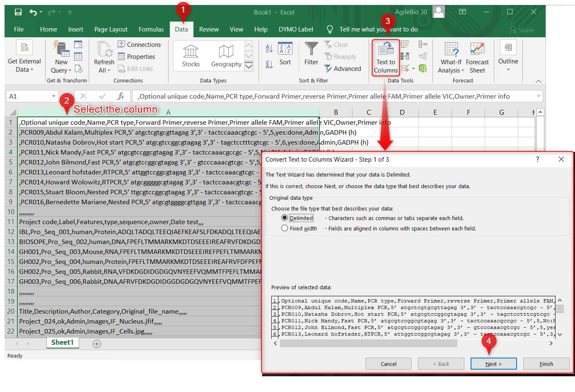575x392 pixels.
Task: Click the Show Queries icon
Action: click(78, 45)
